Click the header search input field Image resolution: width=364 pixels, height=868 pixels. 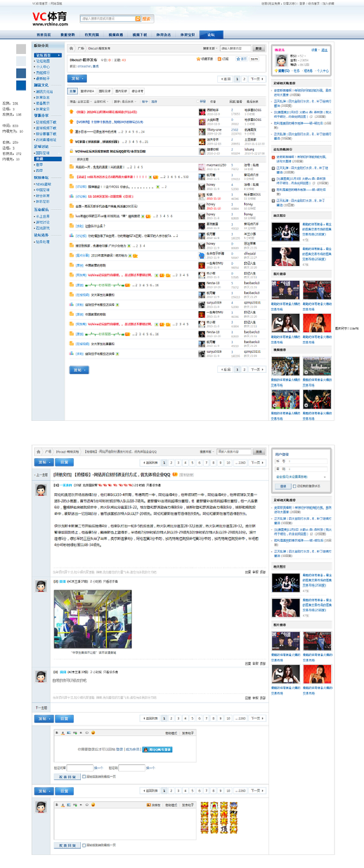[x=108, y=18]
